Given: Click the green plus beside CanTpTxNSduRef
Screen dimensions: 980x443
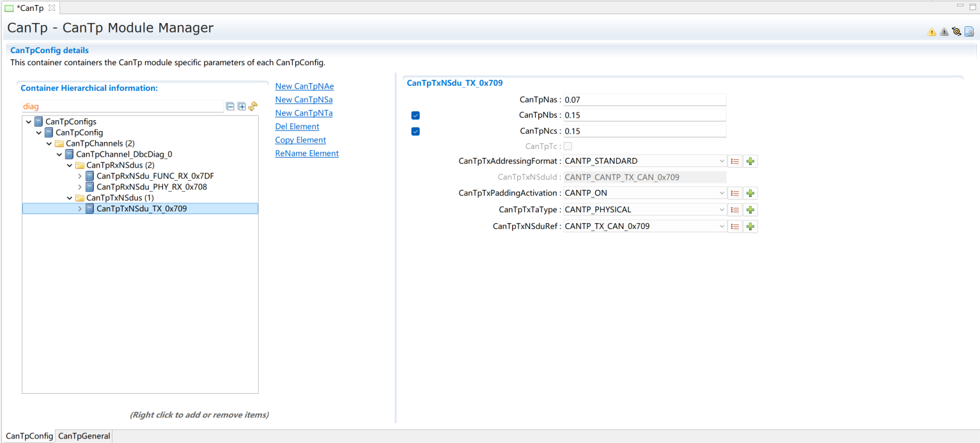Looking at the screenshot, I should point(751,226).
